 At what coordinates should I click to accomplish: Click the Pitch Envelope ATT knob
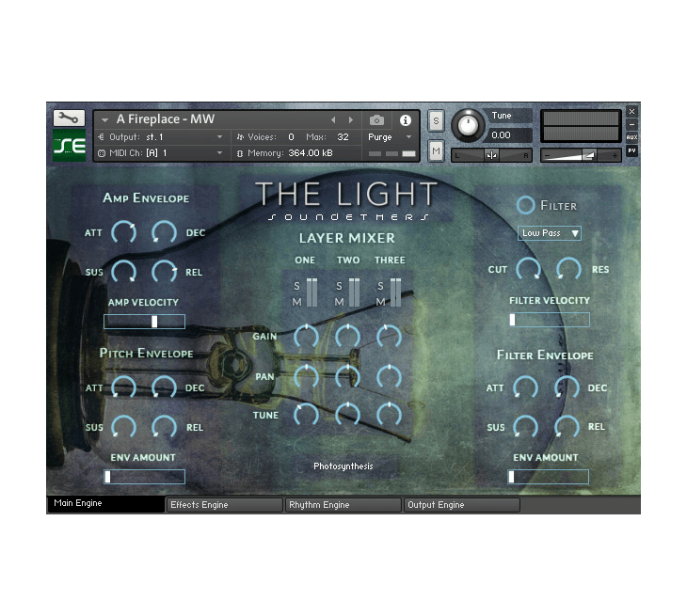(123, 387)
